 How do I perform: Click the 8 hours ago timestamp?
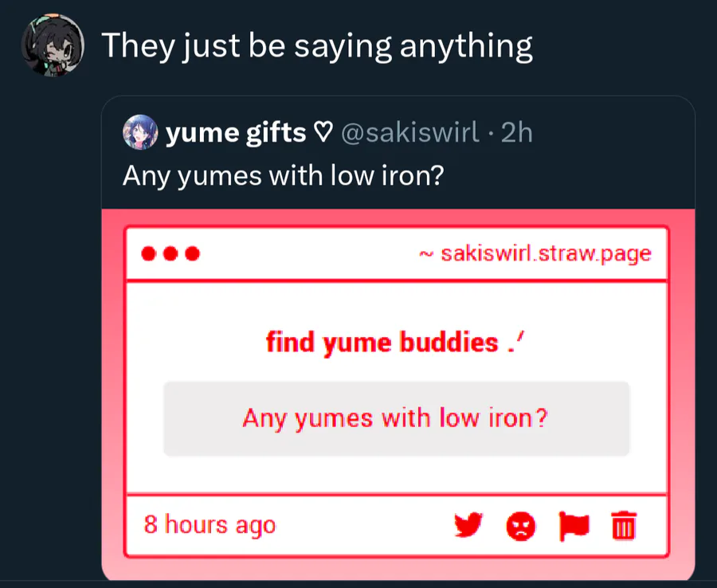pos(210,525)
